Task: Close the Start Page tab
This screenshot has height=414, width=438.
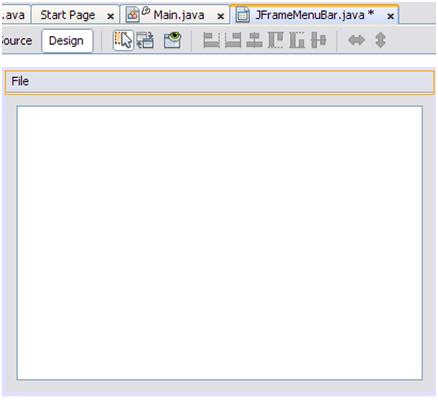Action: (x=110, y=16)
